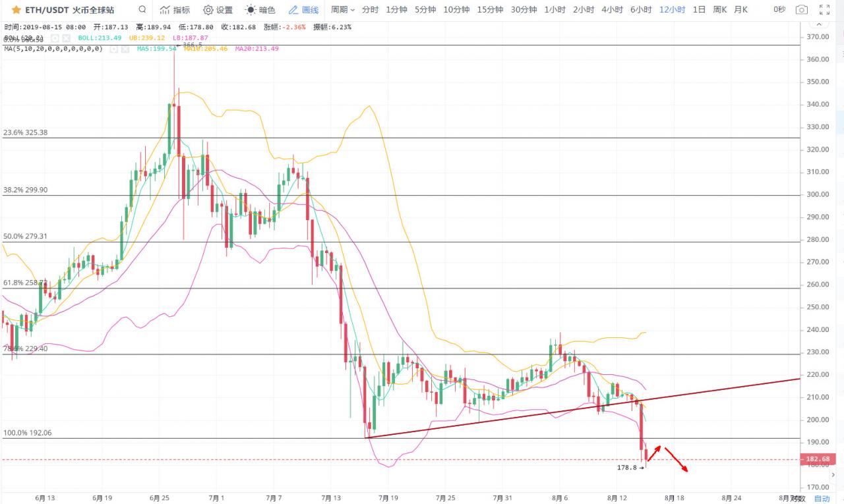Open the symbol search magnifier
844x504 pixels.
click(x=143, y=10)
